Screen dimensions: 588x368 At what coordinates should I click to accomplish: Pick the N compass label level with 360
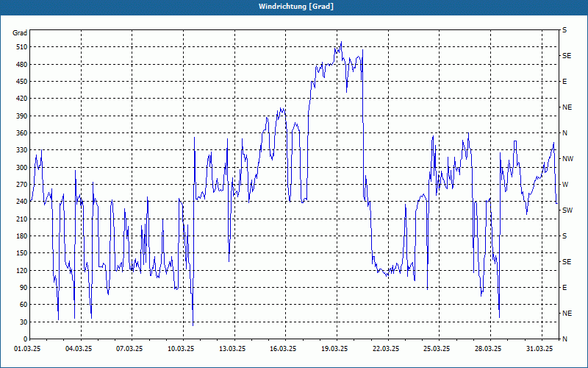pos(564,133)
